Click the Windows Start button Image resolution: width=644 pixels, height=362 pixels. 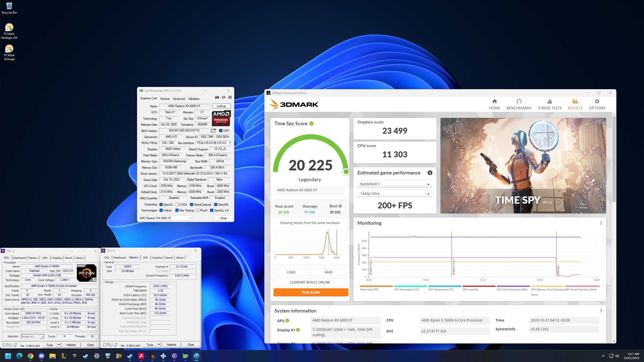(x=8, y=356)
